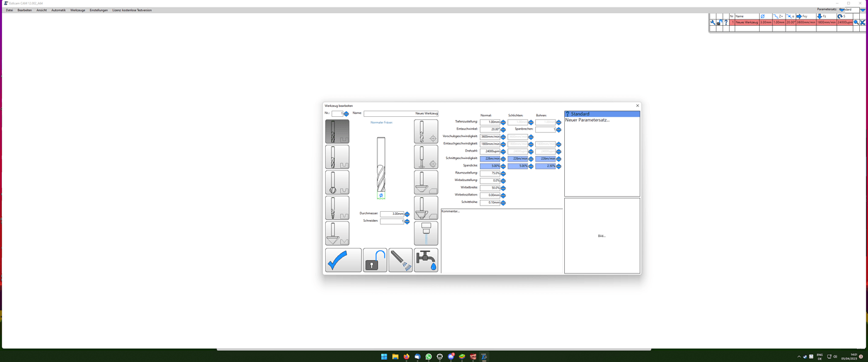Select the ball nose cutter tool type
Screen dimensions: 868x362
[x=337, y=183]
